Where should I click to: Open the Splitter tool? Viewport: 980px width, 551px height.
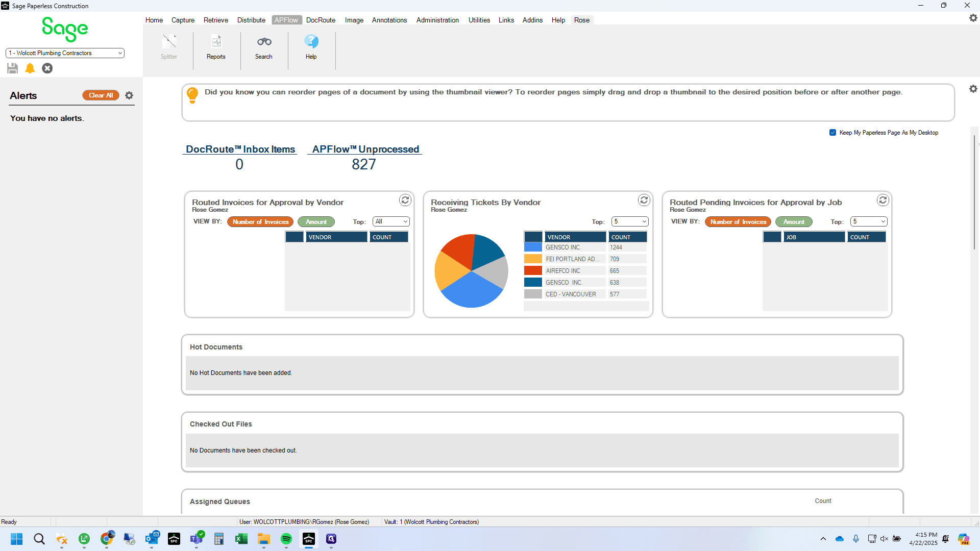[x=169, y=47]
